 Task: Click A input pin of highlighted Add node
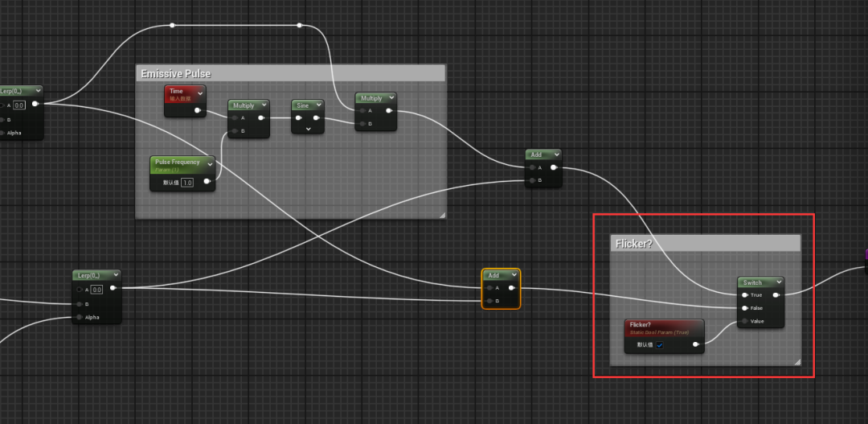pyautogui.click(x=490, y=288)
